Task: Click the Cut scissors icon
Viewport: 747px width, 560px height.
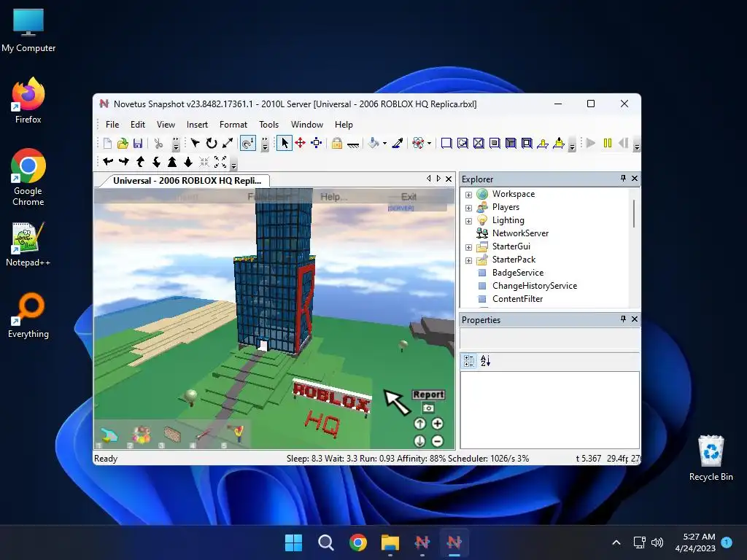Action: pos(158,144)
